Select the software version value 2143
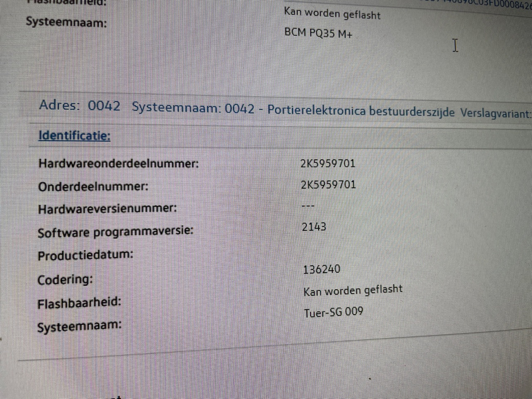 [314, 227]
